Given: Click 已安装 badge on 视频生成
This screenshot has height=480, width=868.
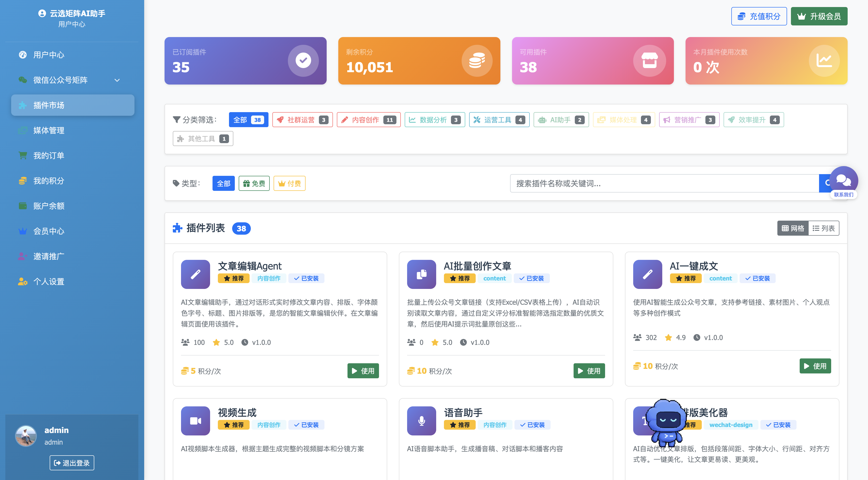Looking at the screenshot, I should 306,425.
